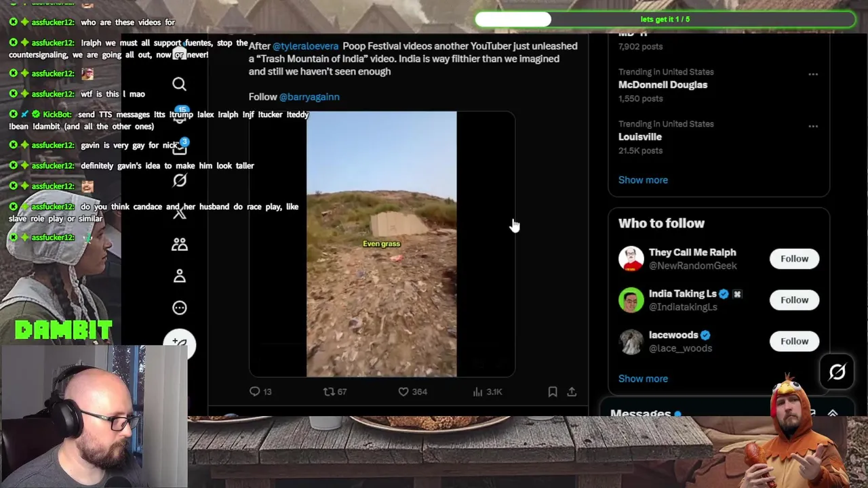This screenshot has height=488, width=868.
Task: Click '7,902 posts' count text
Action: pyautogui.click(x=640, y=46)
